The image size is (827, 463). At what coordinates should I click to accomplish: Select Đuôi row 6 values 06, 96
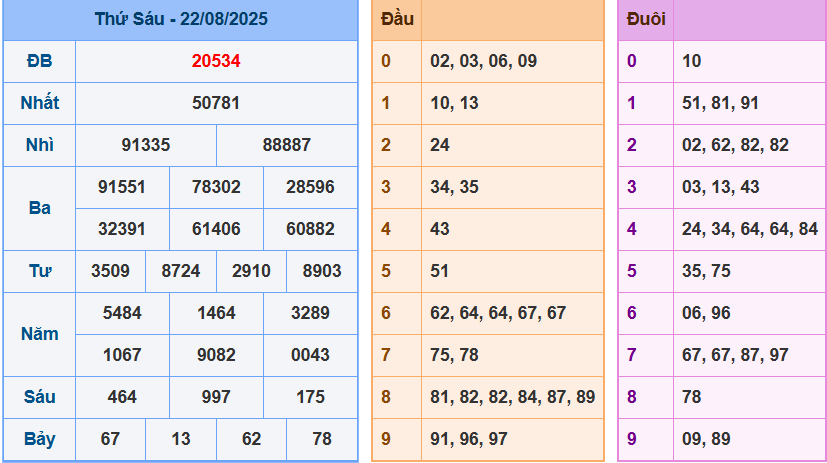pyautogui.click(x=706, y=313)
